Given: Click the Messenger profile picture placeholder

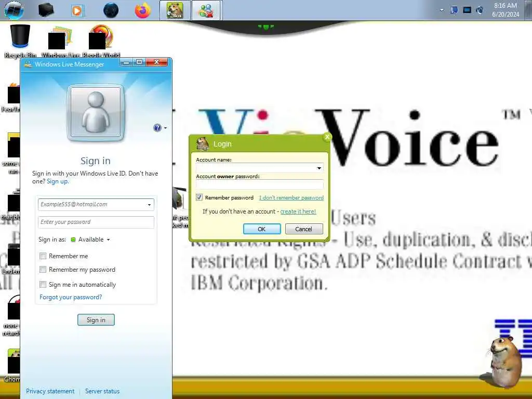Looking at the screenshot, I should (96, 113).
